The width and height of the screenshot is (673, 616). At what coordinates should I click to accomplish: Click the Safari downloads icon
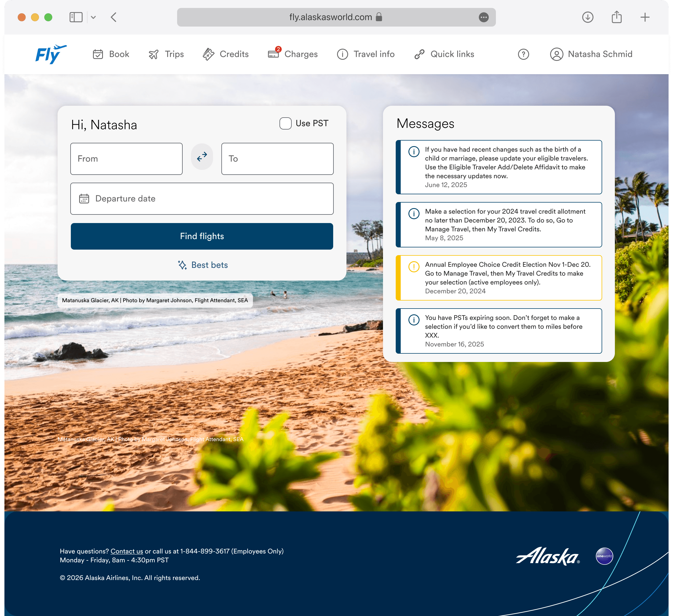coord(587,17)
